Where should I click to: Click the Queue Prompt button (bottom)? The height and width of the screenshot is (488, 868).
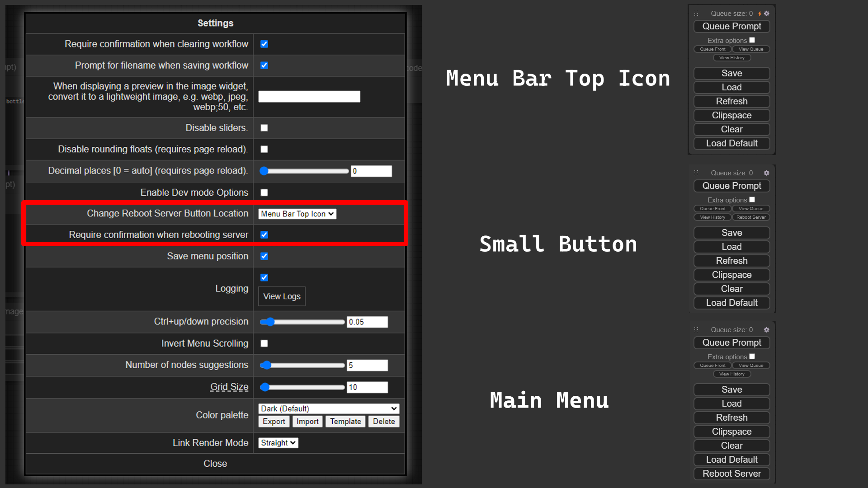(x=731, y=343)
